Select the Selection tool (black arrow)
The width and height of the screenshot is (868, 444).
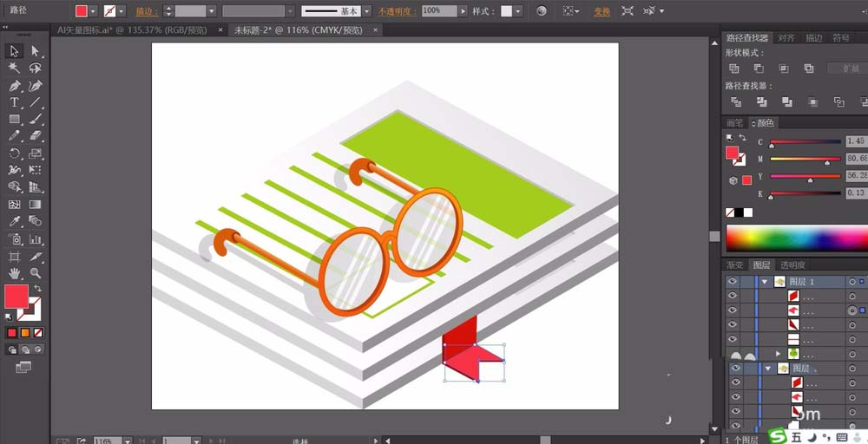pos(15,51)
